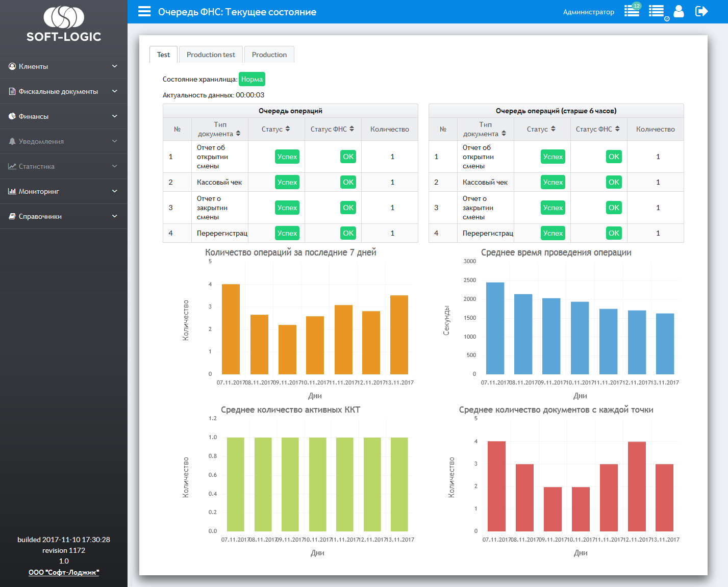Click the Количество column header, left table
The image size is (728, 587).
click(x=390, y=129)
